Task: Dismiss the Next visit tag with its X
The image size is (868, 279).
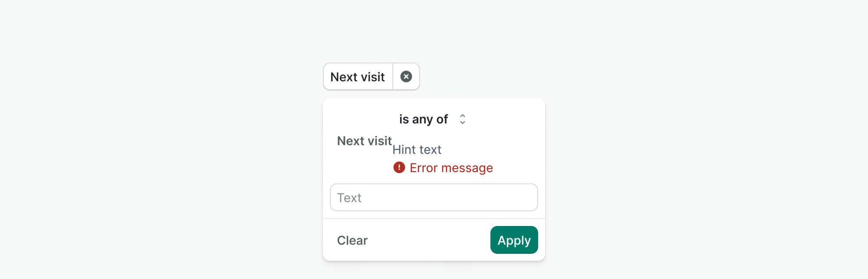Action: [406, 77]
